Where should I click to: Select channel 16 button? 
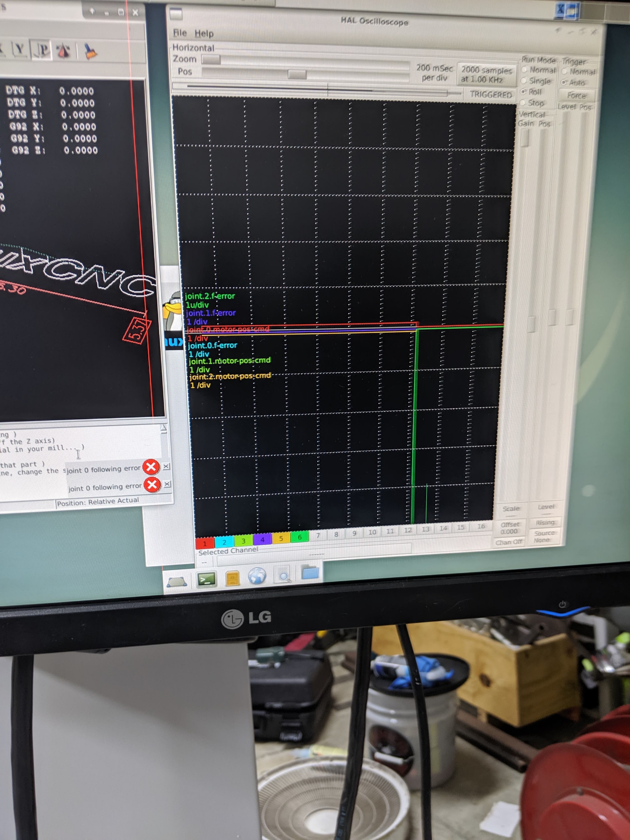click(x=481, y=526)
